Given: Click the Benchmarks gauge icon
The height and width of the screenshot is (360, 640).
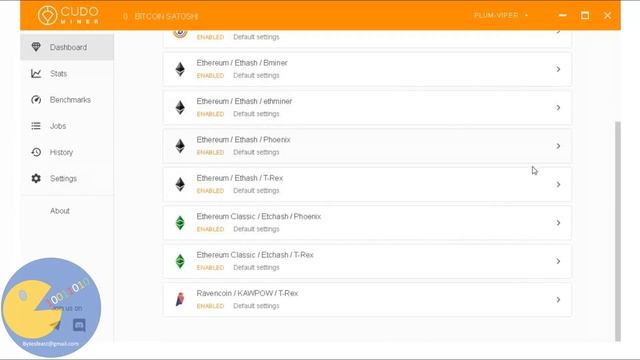Looking at the screenshot, I should click(36, 100).
